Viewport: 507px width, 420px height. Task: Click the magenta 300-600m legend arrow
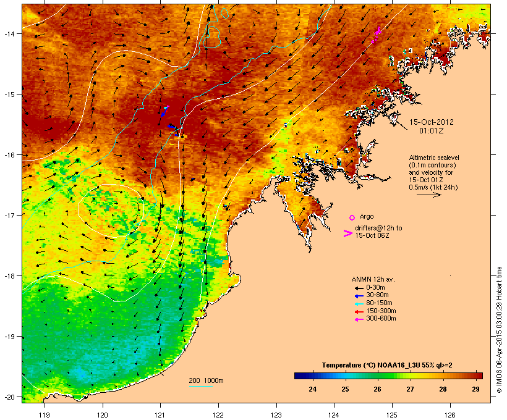pyautogui.click(x=359, y=319)
